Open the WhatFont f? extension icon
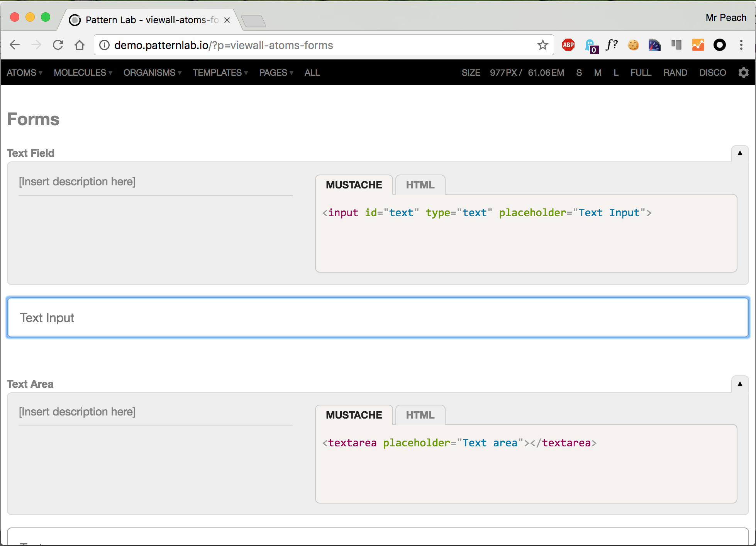Screen dimensions: 756x546 612,45
